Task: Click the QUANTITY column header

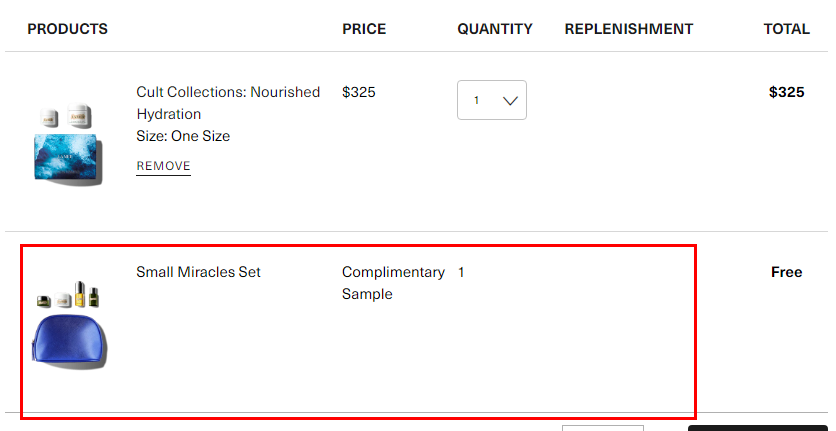Action: (x=495, y=29)
